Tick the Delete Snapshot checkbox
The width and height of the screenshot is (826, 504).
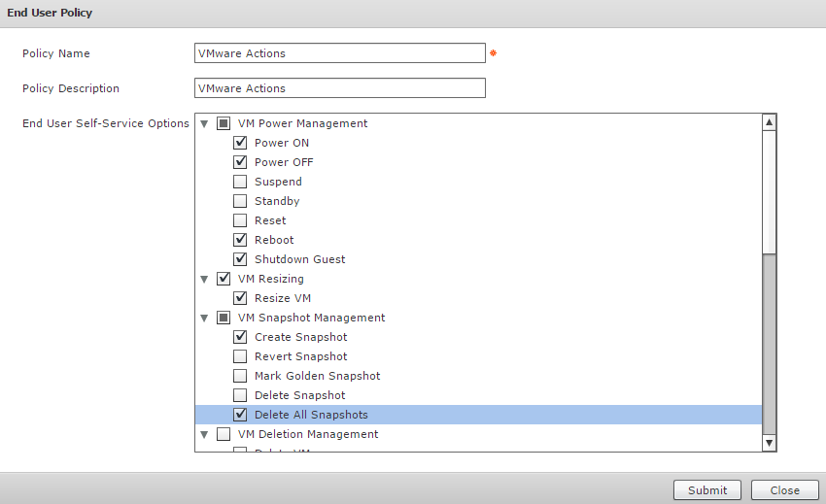pos(240,395)
